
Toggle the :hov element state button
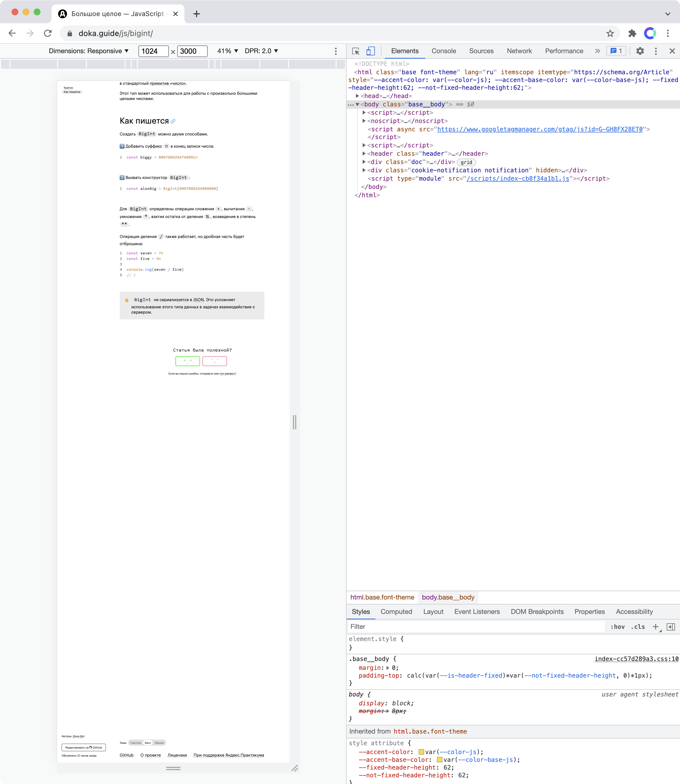point(617,627)
